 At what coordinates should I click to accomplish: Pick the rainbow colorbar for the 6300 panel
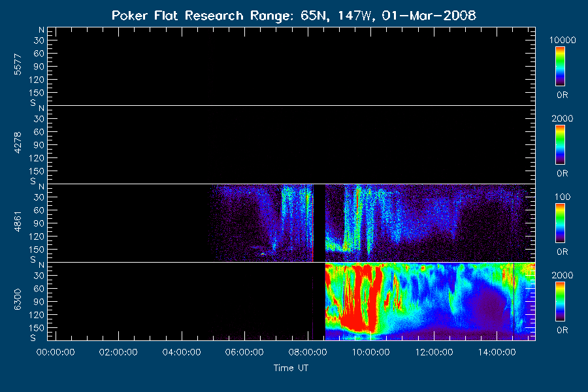click(561, 302)
